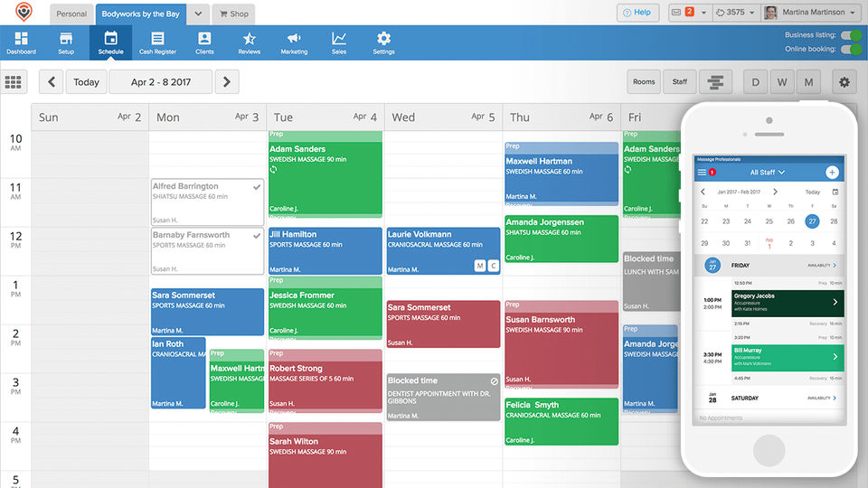Toggle Alfred Barrington appointment checkmark
Screen dimensions: 868x488
(257, 187)
